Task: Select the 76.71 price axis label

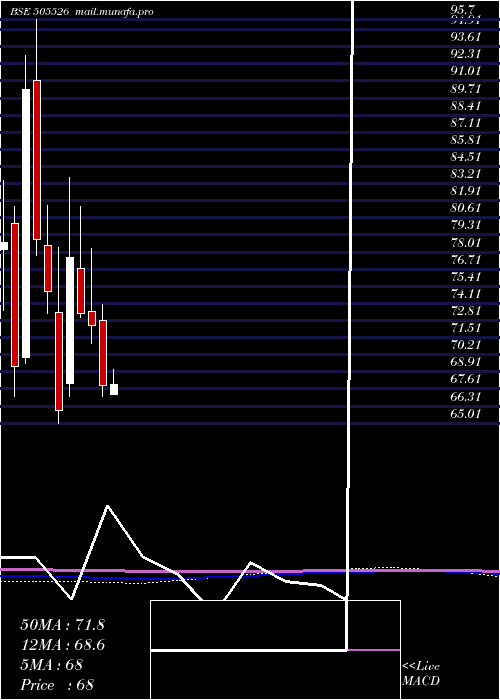Action: [x=466, y=259]
